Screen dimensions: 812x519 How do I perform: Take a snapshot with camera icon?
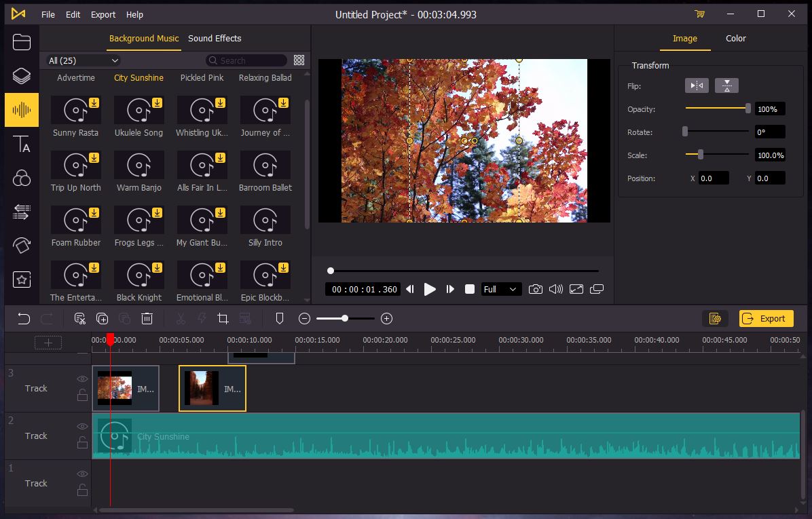pos(536,289)
